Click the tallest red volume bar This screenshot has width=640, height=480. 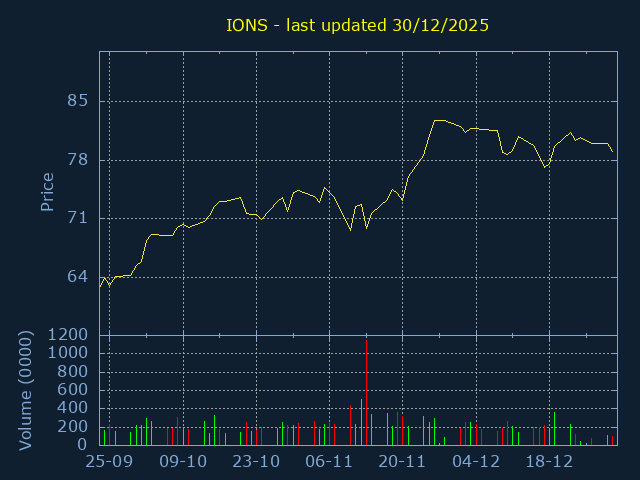366,392
